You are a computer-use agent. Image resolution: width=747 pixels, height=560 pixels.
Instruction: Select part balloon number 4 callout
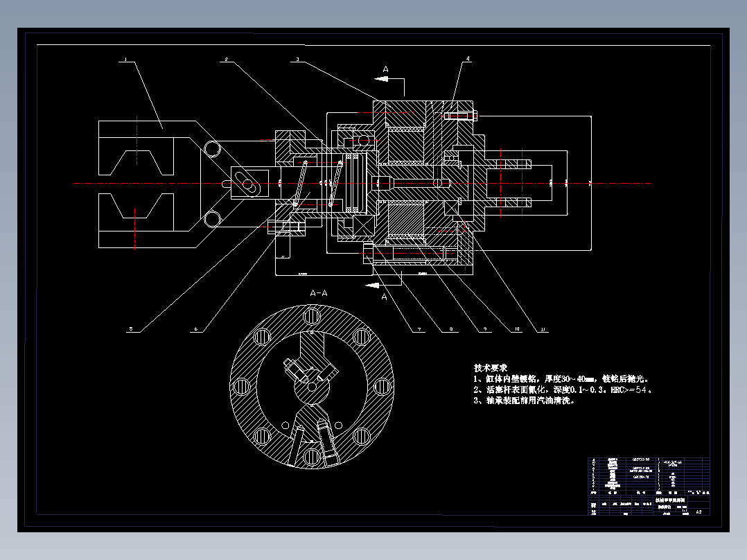(468, 59)
